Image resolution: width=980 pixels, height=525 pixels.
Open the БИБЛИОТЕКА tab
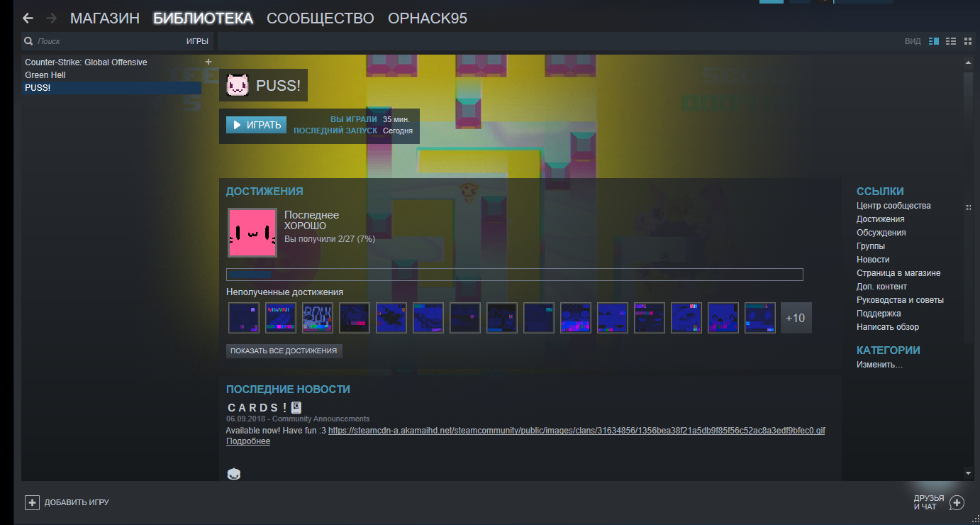click(203, 18)
